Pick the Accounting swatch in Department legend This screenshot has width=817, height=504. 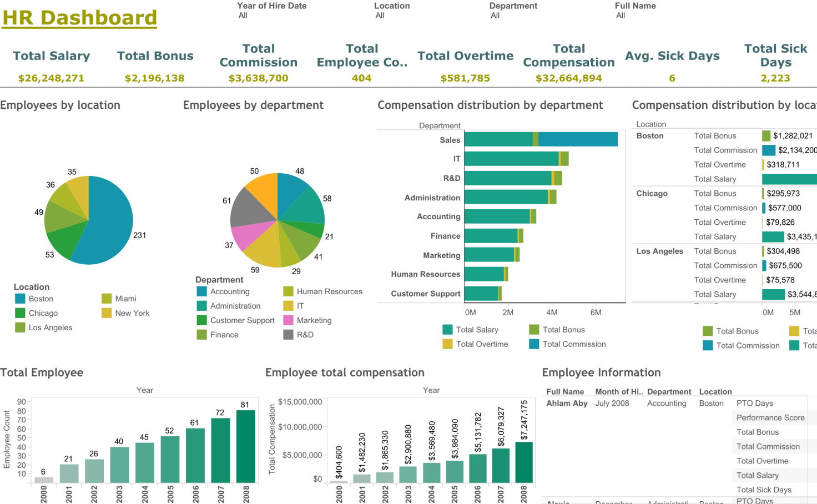pos(201,291)
